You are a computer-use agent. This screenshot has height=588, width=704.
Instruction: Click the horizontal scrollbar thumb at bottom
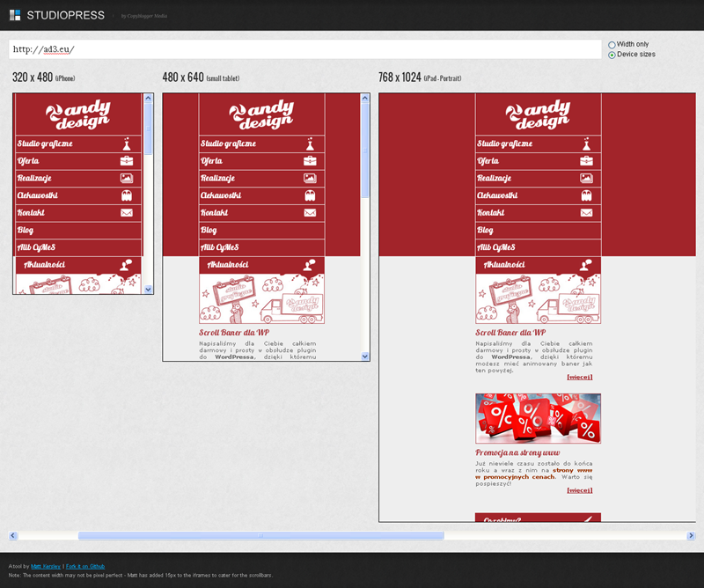click(x=260, y=535)
